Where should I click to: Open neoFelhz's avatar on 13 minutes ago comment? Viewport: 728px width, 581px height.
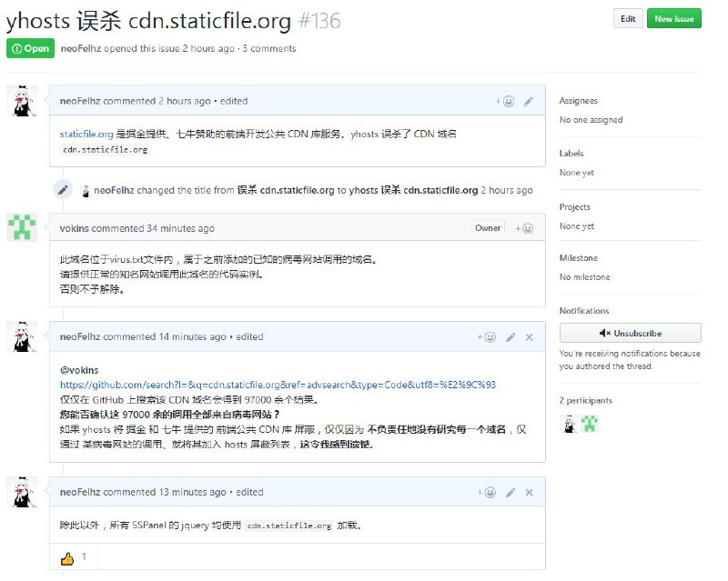(x=22, y=492)
